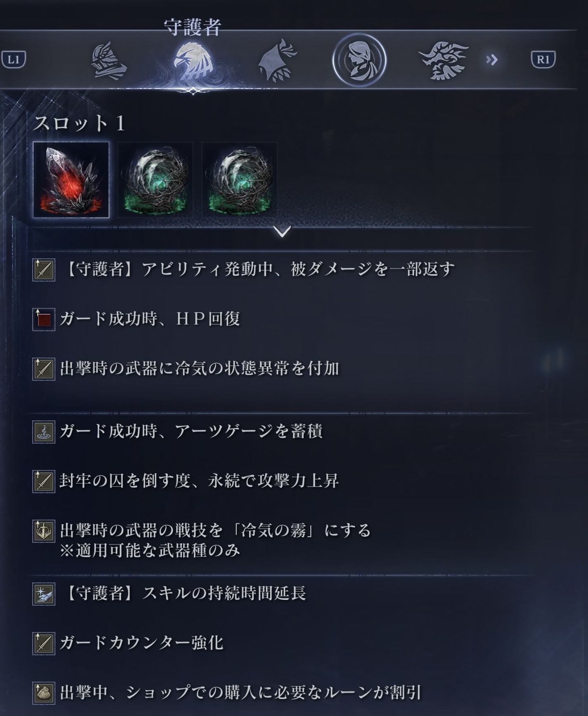Click the weapon skill icon beside 冷気の霧
The width and height of the screenshot is (588, 716).
tap(44, 531)
